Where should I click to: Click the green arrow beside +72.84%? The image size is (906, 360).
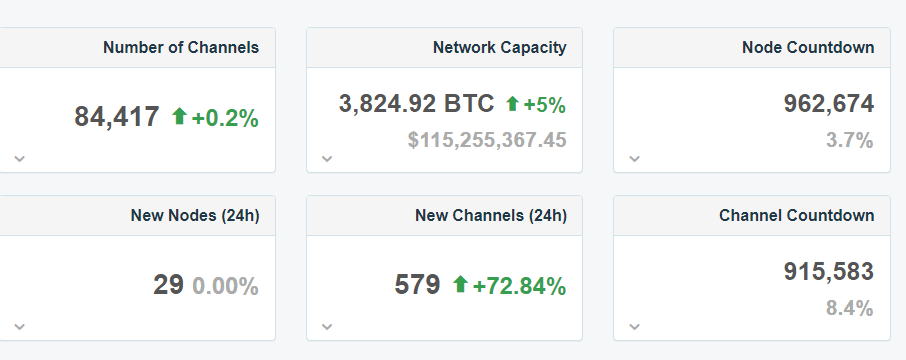[x=460, y=284]
